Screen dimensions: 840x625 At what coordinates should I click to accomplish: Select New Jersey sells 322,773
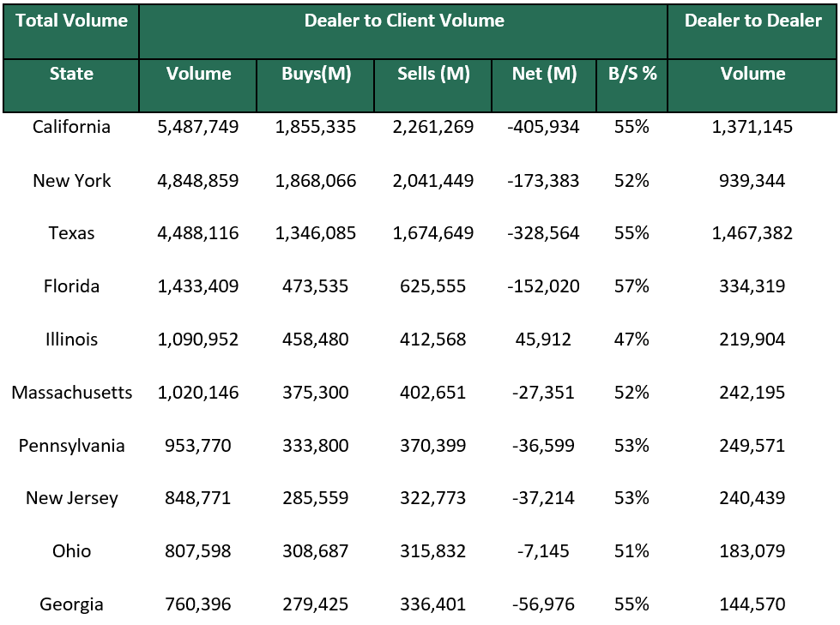click(432, 498)
